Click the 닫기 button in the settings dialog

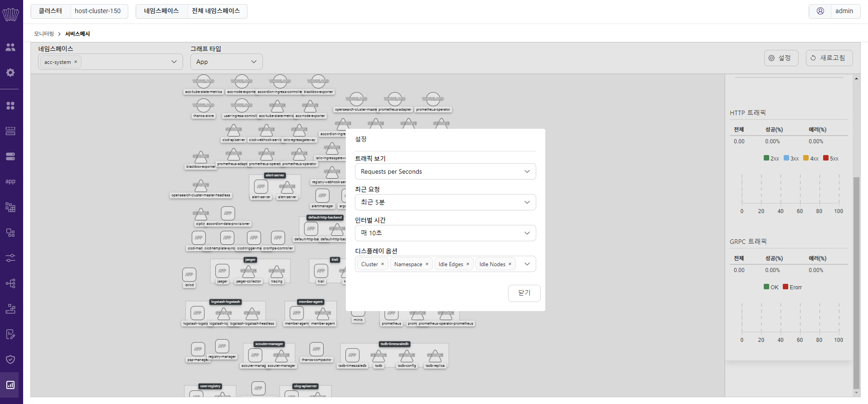[x=524, y=293]
